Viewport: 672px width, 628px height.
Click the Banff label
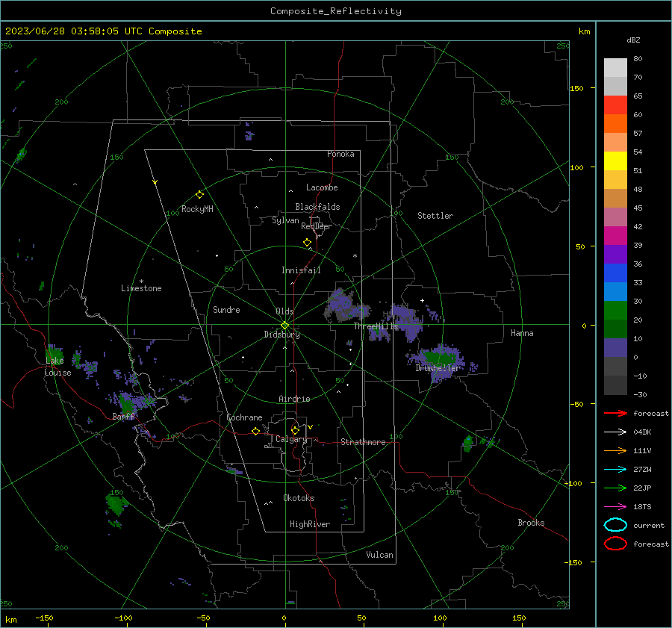123,417
